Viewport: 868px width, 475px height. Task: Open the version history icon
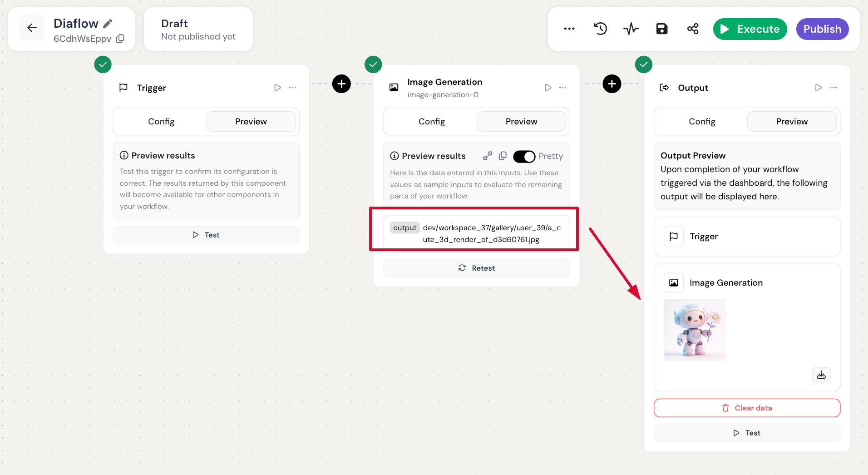click(x=600, y=29)
